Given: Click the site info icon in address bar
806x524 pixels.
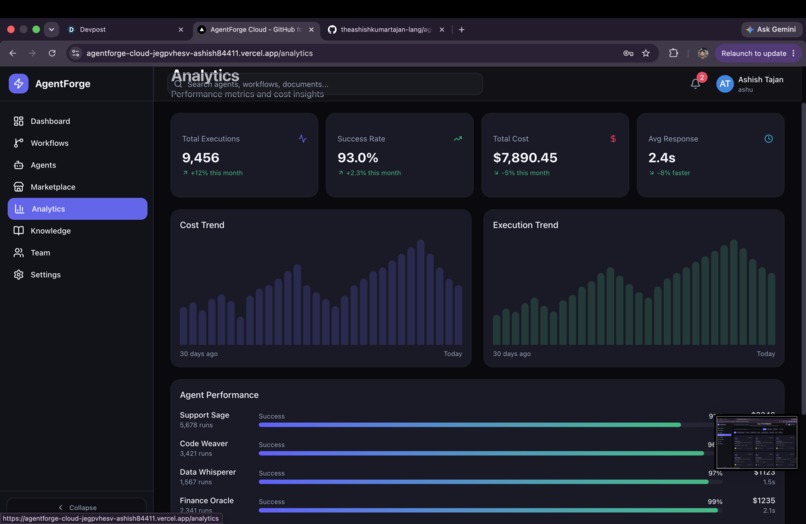Looking at the screenshot, I should click(x=76, y=53).
